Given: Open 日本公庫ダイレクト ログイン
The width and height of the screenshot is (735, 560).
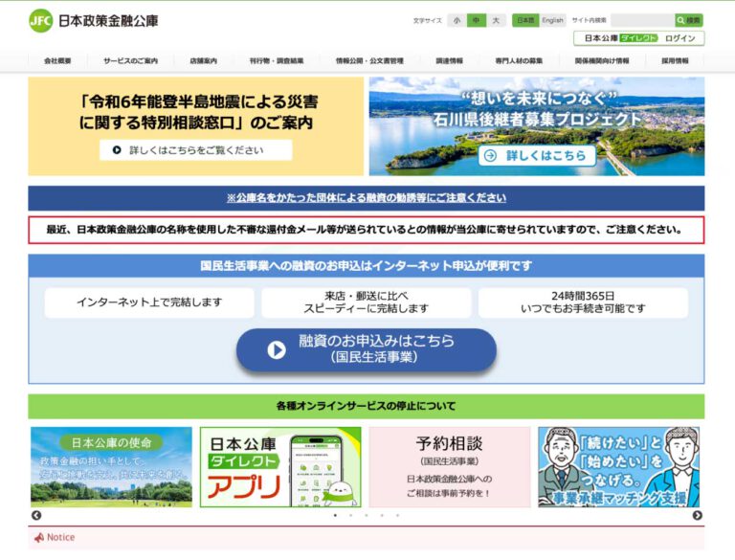Looking at the screenshot, I should pos(639,38).
